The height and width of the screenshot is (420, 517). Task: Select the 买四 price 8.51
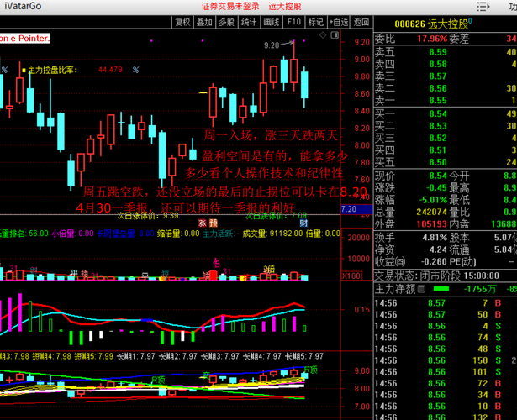tap(438, 150)
